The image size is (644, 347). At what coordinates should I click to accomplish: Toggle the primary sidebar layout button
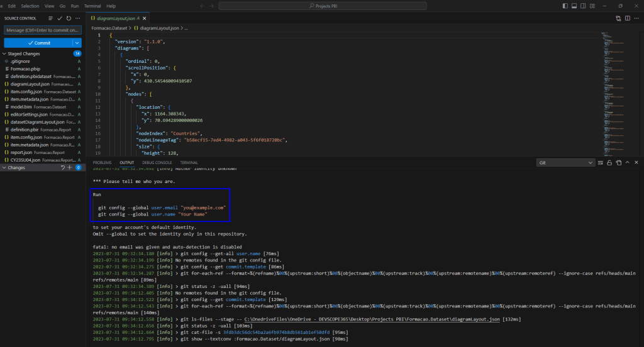[565, 6]
